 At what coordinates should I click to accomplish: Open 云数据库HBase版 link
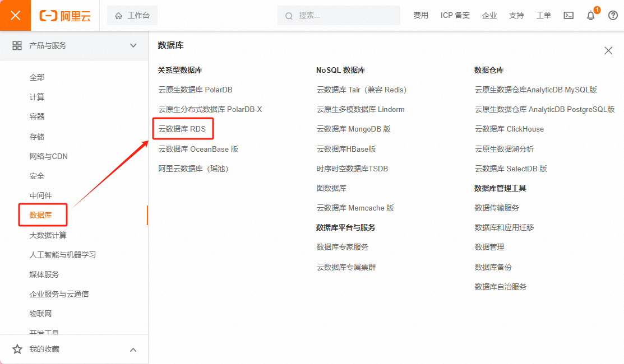tap(346, 149)
